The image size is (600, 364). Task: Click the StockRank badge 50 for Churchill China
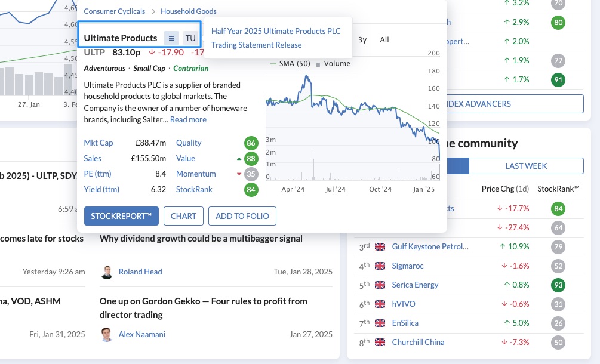558,342
